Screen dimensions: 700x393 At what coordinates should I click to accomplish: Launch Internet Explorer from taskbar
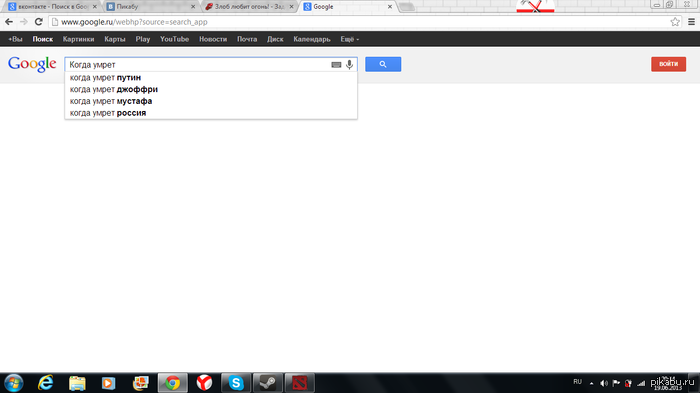(46, 383)
